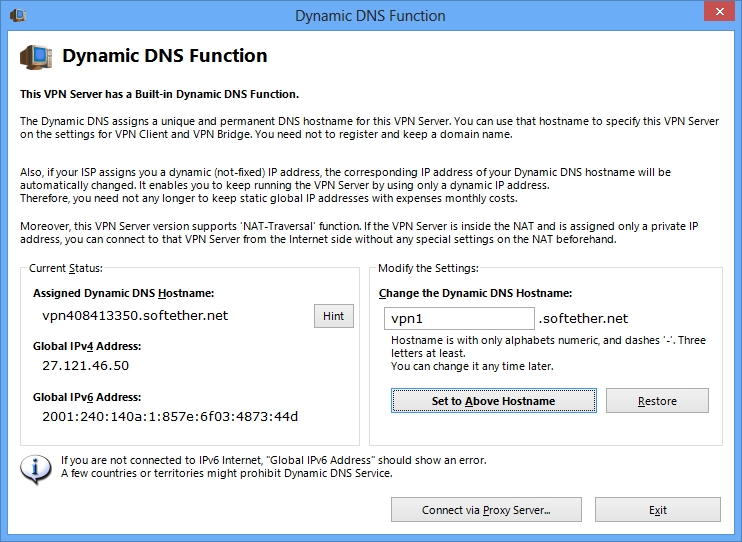
Task: Select IPv6 address 2001:240:140a:1:857e:6f03:4873:44d
Action: [x=170, y=417]
